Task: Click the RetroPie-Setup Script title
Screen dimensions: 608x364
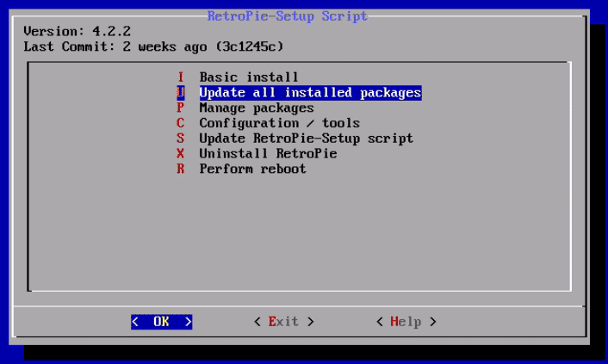Action: click(x=287, y=16)
